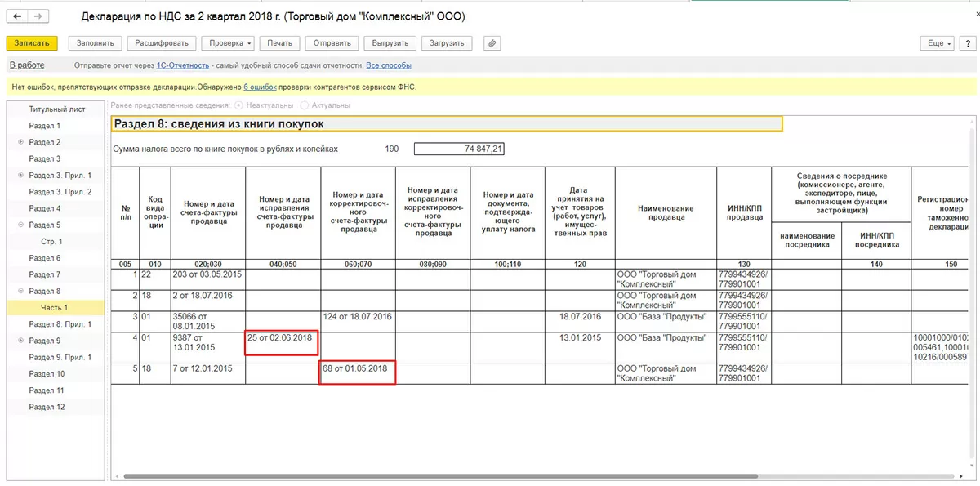Screen dimensions: 980x486
Task: Open attached files via paperclip icon
Action: (492, 43)
